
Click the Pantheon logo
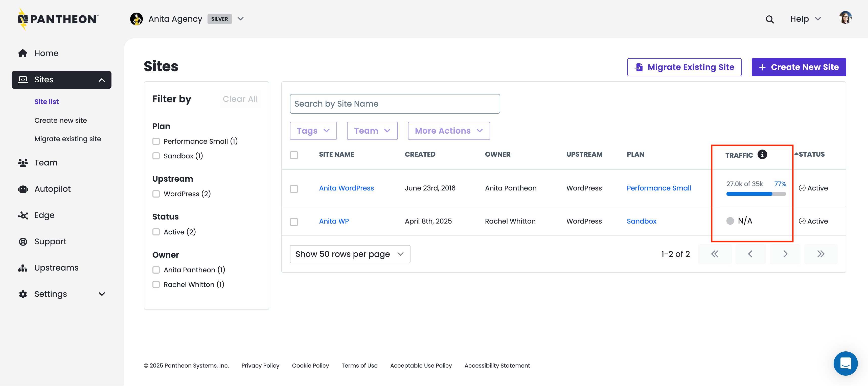(x=58, y=19)
